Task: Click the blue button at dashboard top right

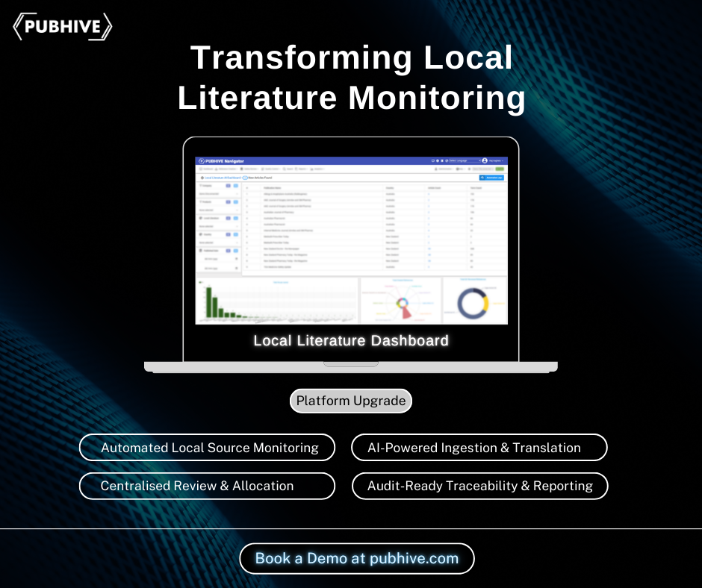Action: pyautogui.click(x=491, y=178)
